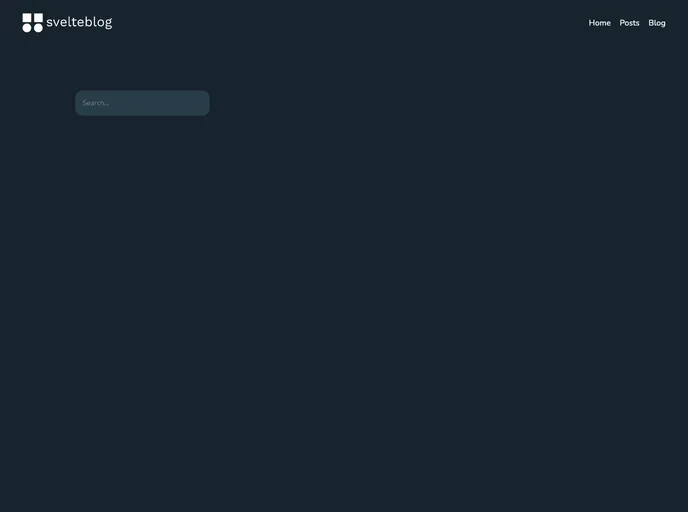Image resolution: width=688 pixels, height=512 pixels.
Task: Go to the Posts page
Action: point(629,23)
